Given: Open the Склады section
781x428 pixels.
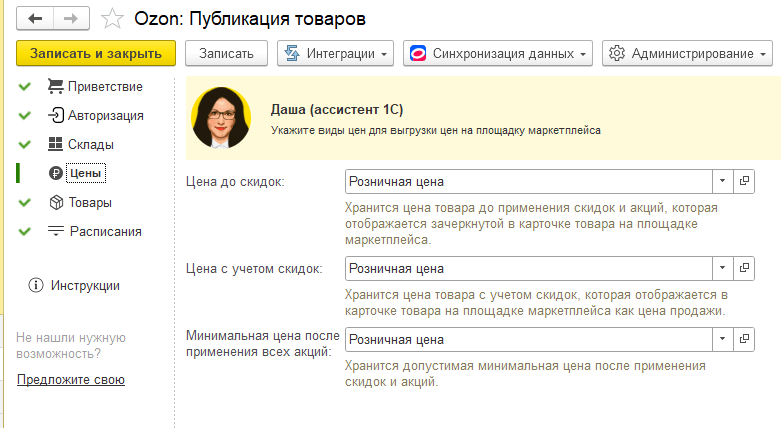Looking at the screenshot, I should pyautogui.click(x=91, y=144).
